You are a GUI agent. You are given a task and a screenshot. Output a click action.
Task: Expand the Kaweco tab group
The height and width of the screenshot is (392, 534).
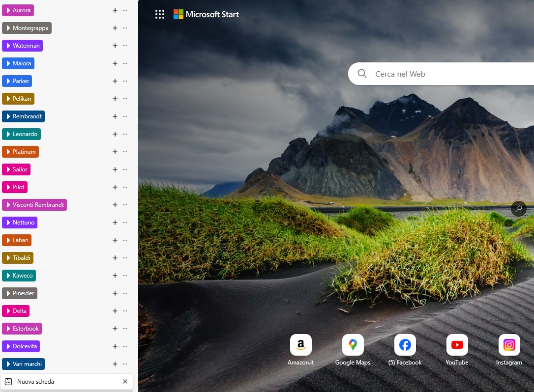(x=19, y=276)
